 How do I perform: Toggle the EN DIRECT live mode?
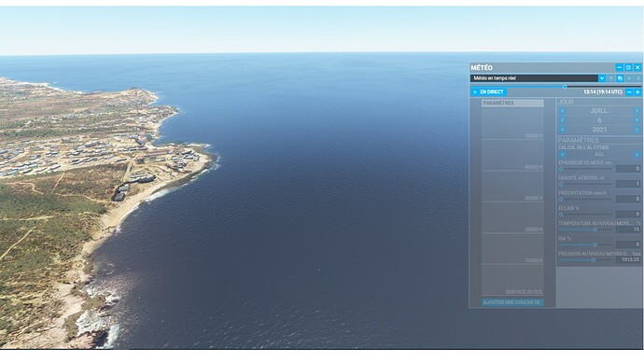point(489,92)
